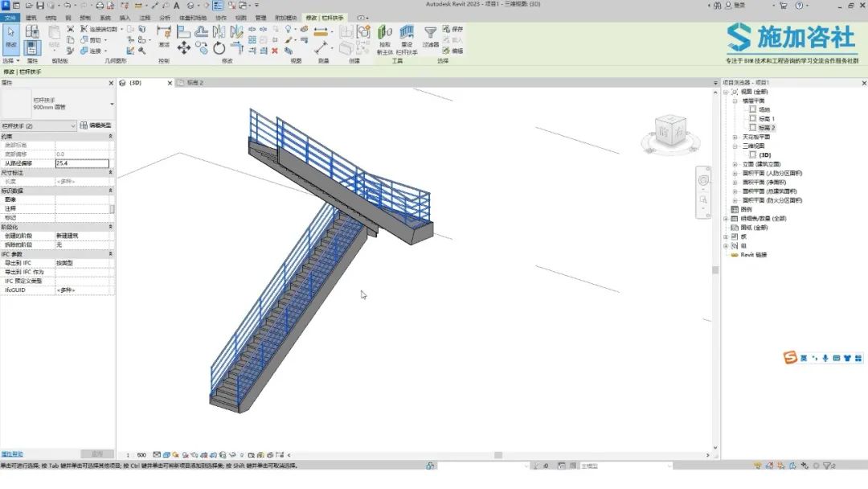Close the 属性 Properties panel
The height and width of the screenshot is (489, 868).
(111, 83)
